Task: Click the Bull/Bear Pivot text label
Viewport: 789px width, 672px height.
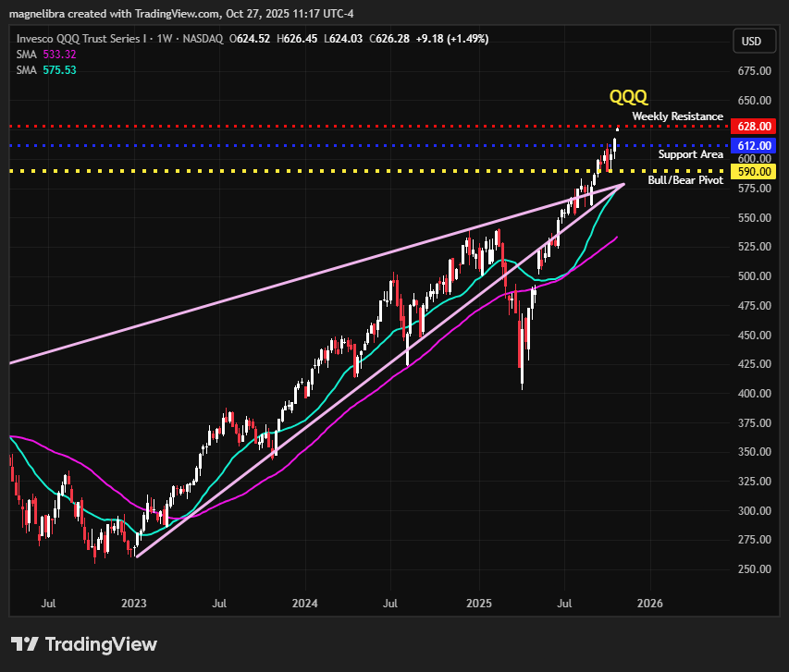Action: coord(685,180)
